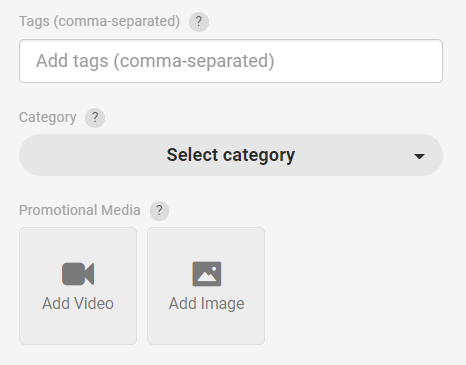The height and width of the screenshot is (365, 466).
Task: Show help for Promotional Media
Action: [159, 211]
